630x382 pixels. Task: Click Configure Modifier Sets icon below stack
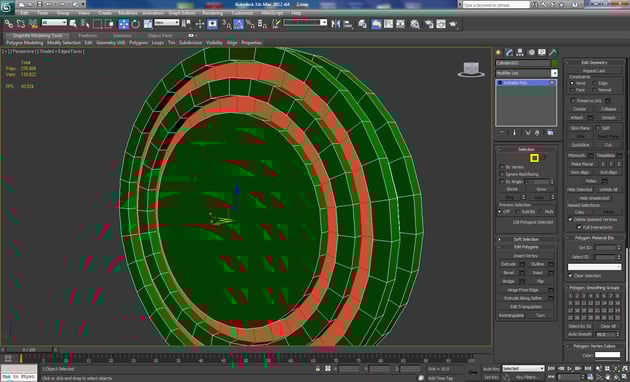[x=550, y=133]
